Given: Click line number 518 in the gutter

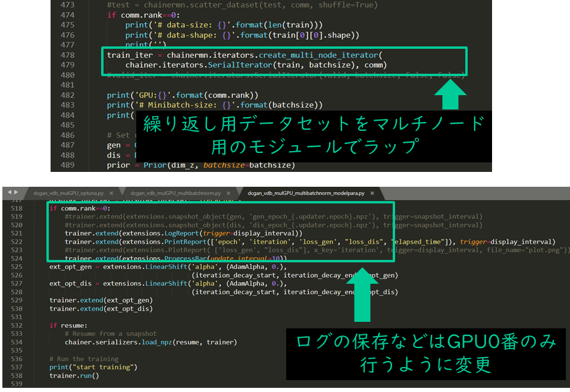Looking at the screenshot, I should coord(15,208).
